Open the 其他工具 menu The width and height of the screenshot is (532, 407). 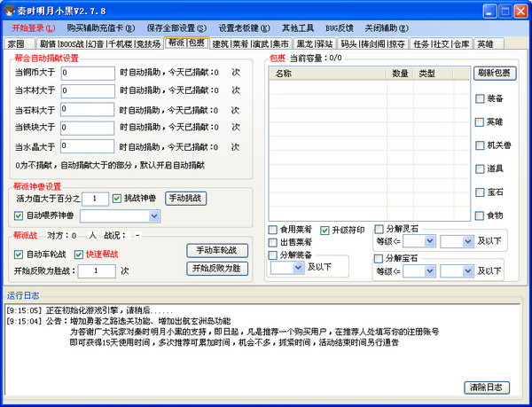[x=298, y=28]
